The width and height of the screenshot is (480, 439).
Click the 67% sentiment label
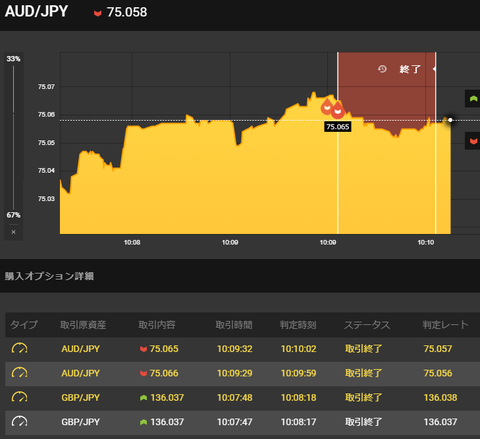pos(13,215)
